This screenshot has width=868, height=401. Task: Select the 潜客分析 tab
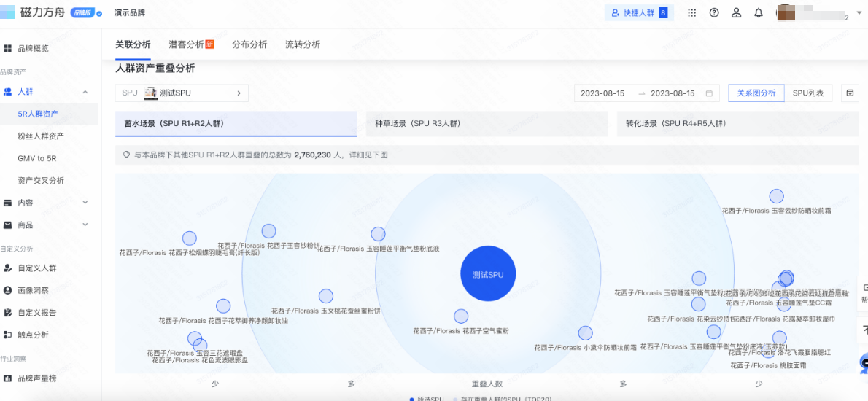coord(192,44)
